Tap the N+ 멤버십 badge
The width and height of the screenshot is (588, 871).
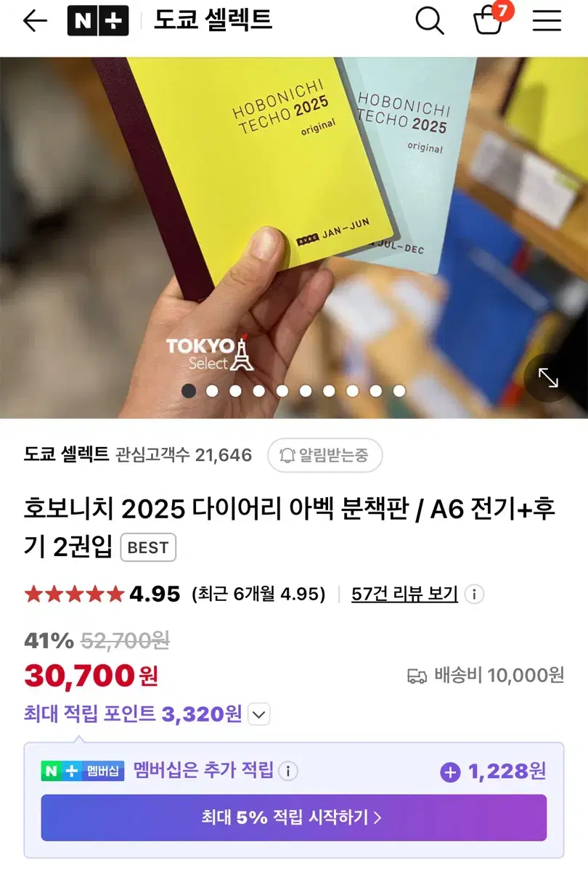point(83,771)
